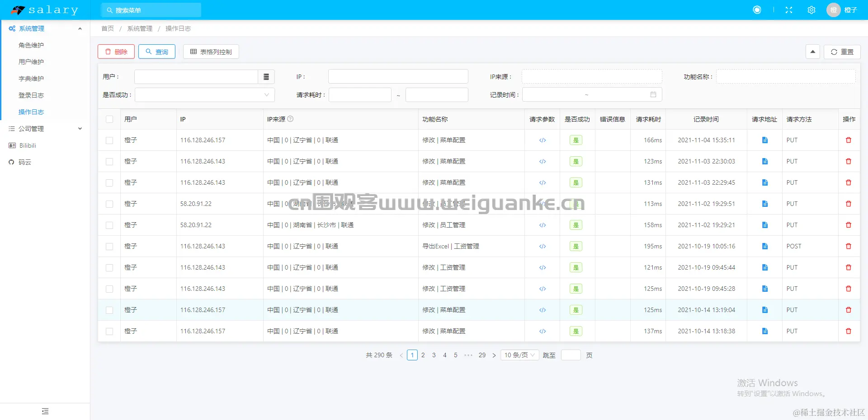Delete the log row at 19:29:51
868x420 pixels.
pyautogui.click(x=849, y=204)
